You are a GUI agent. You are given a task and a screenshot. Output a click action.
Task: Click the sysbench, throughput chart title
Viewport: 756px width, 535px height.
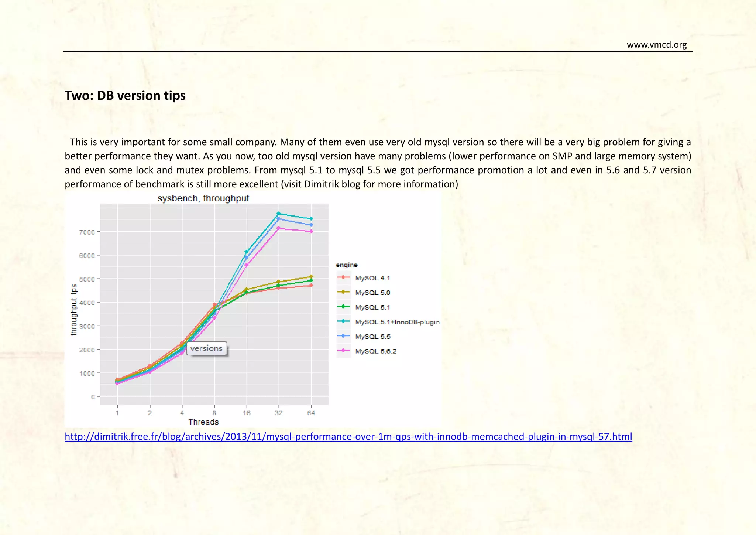coord(203,198)
